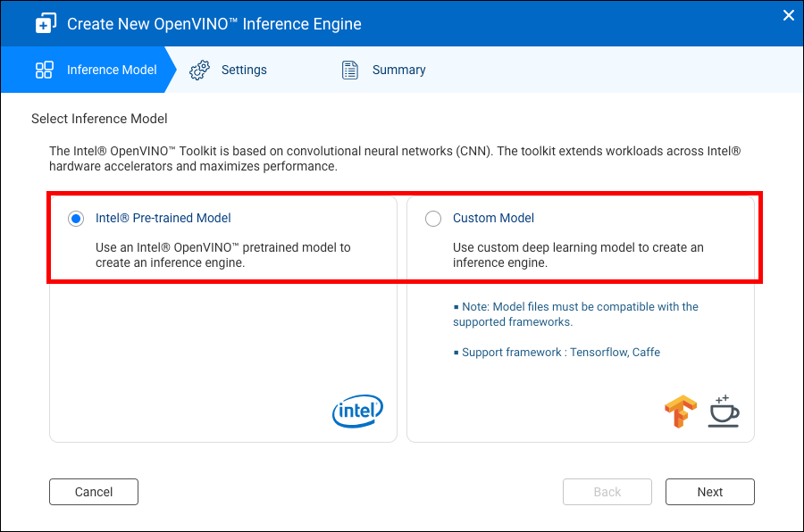Click the title bar engine icon
Screen dimensions: 804x532
(46, 24)
